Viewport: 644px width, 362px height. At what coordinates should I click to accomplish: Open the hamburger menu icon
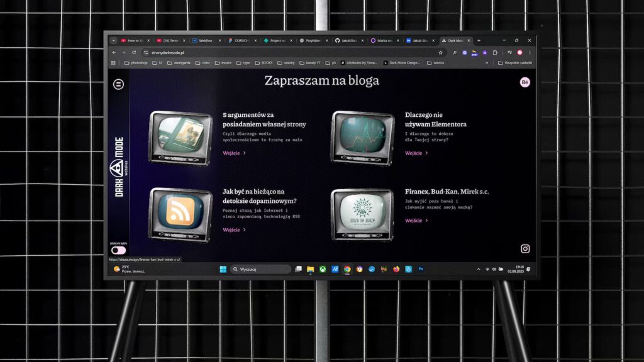[x=118, y=84]
